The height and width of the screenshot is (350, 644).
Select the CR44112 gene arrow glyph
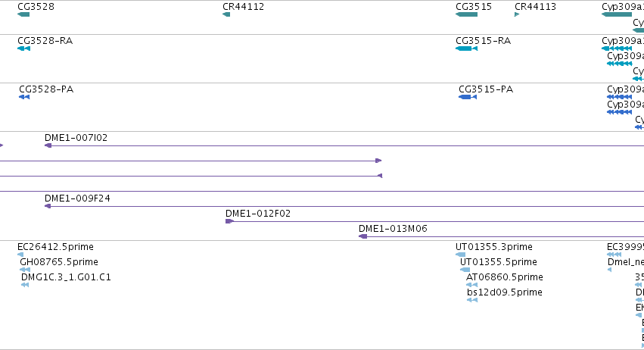click(226, 14)
